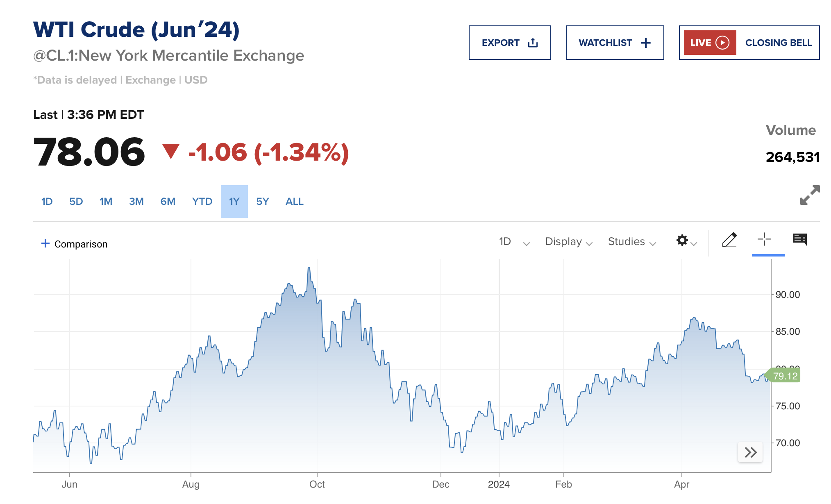The width and height of the screenshot is (831, 504).
Task: Choose the 6M time range
Action: click(168, 202)
